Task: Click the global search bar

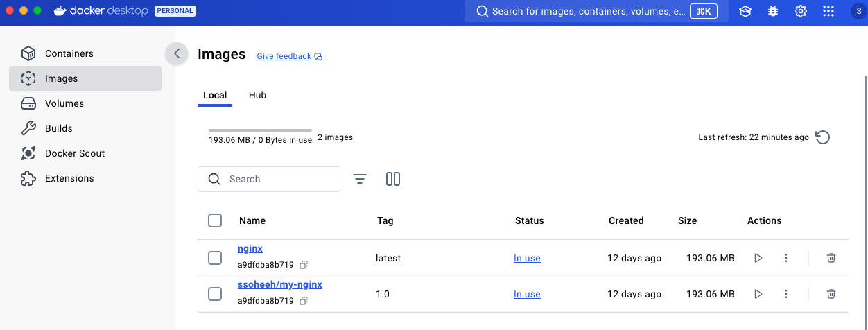Action: 596,11
